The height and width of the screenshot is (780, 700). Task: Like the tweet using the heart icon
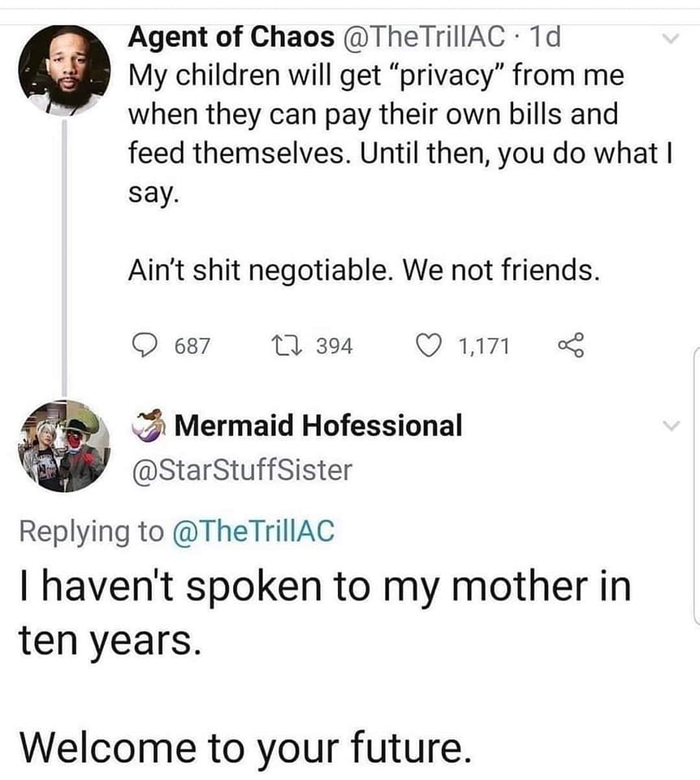point(427,346)
